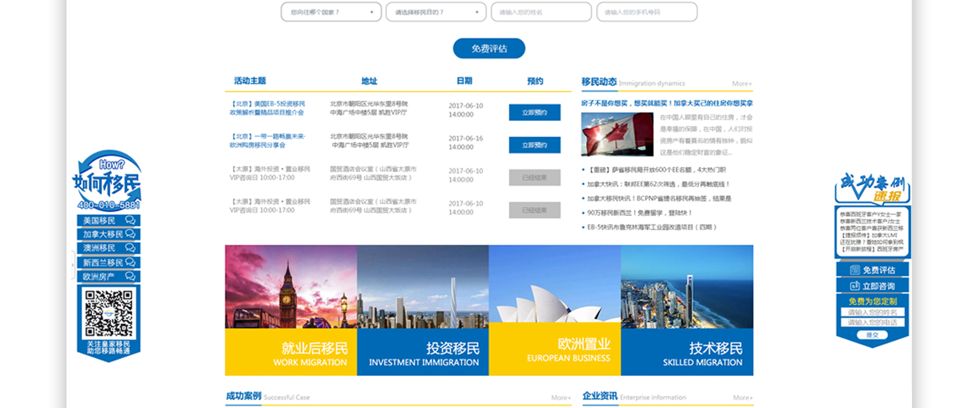Open the immigration purpose dropdown
980x408 pixels.
click(x=436, y=12)
